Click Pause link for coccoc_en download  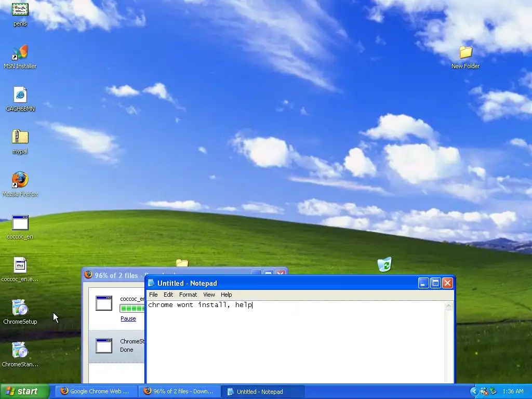128,318
